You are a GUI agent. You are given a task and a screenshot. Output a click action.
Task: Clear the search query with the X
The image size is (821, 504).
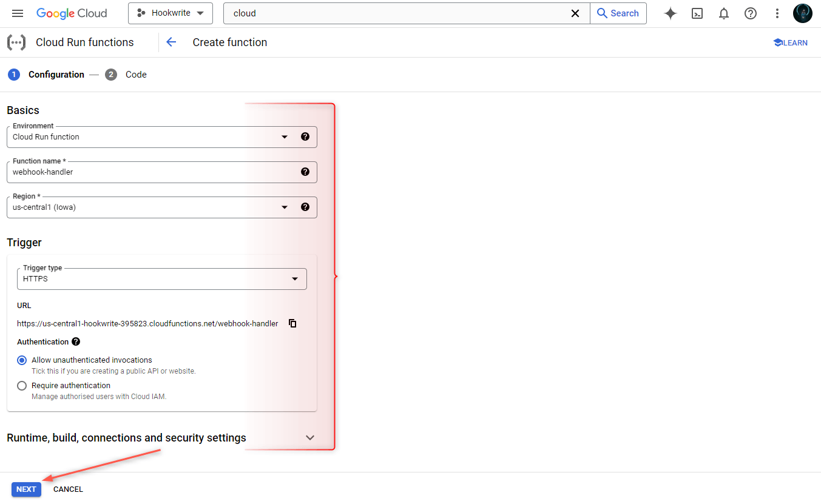pyautogui.click(x=575, y=13)
